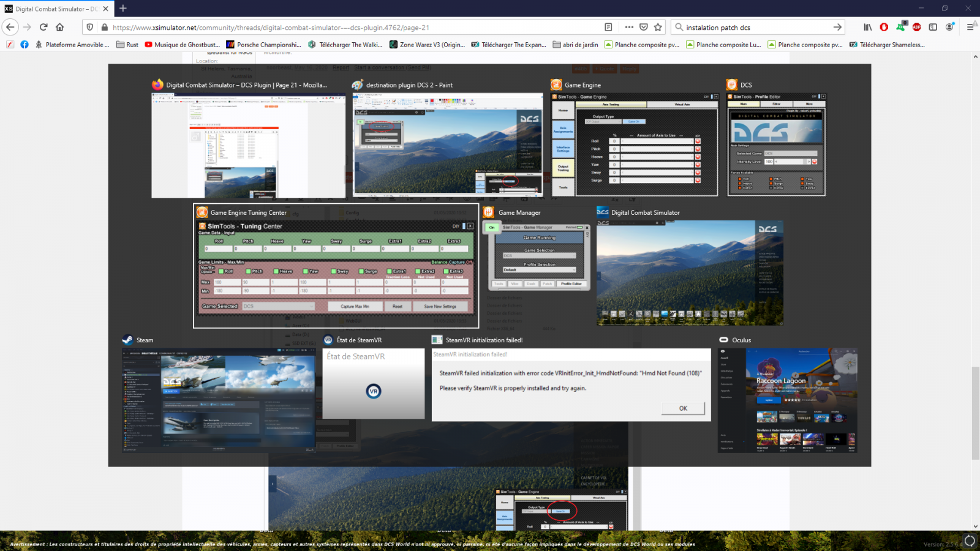Open the Facebook bookmark icon
Image resolution: width=980 pixels, height=551 pixels.
tap(24, 45)
